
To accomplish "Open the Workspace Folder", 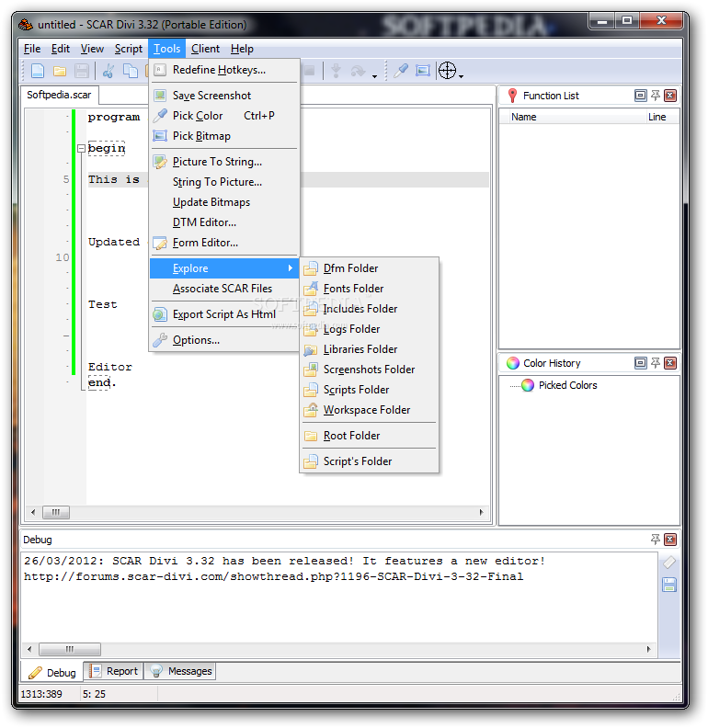I will coord(370,410).
